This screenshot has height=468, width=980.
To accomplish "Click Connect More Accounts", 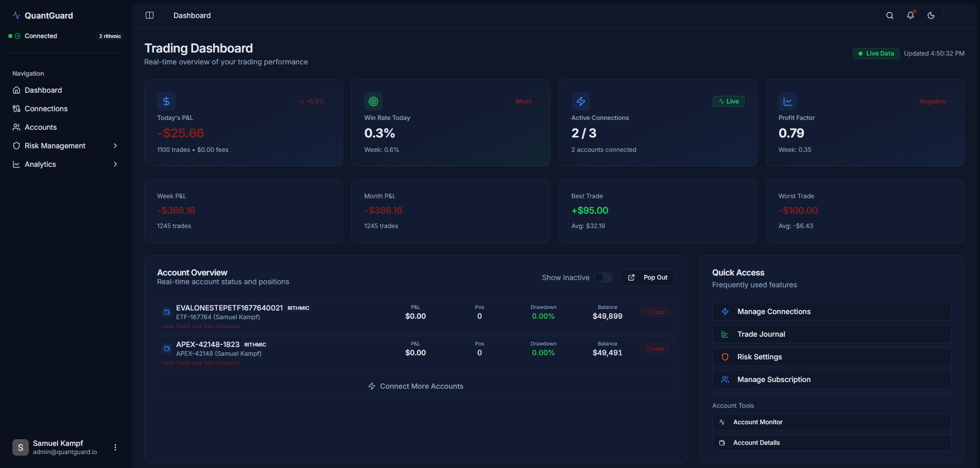I will (416, 386).
